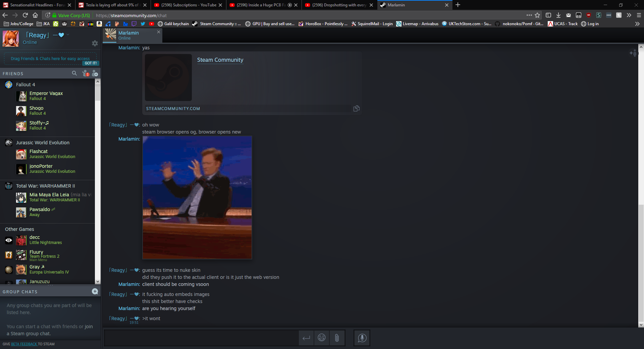Click browser back arrow

(x=5, y=15)
